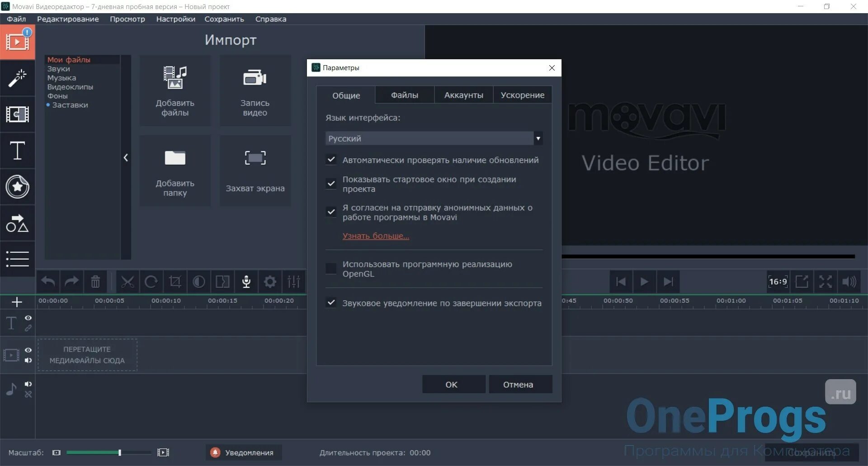Open the Stickers star tab

click(x=17, y=187)
